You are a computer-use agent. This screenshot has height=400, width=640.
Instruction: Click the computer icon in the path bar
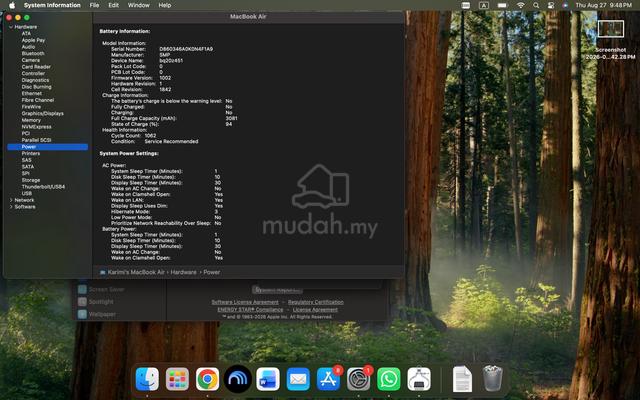coord(103,272)
